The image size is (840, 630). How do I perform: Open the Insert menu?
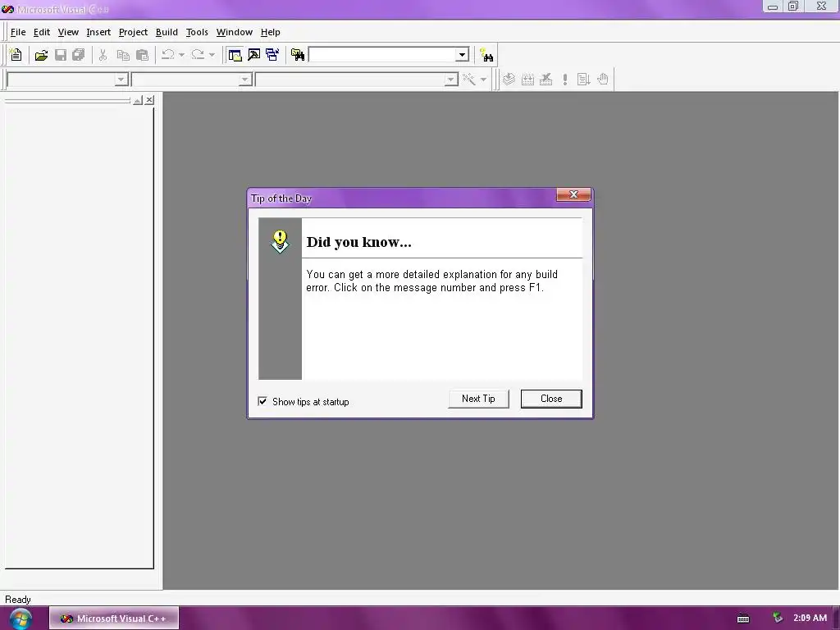click(x=98, y=32)
